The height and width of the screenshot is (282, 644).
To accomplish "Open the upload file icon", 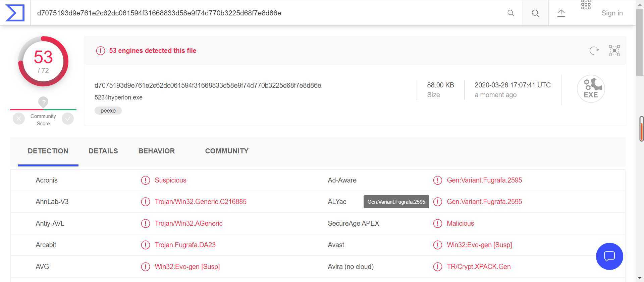I will coord(561,13).
